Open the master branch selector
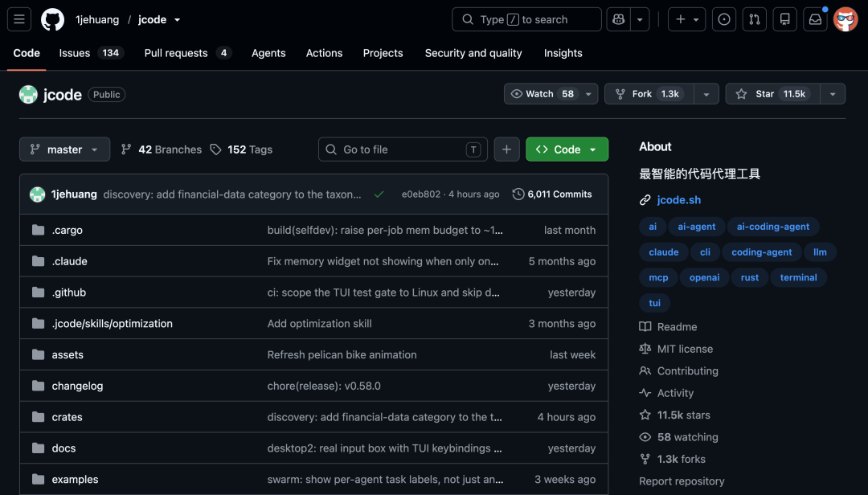 click(65, 149)
